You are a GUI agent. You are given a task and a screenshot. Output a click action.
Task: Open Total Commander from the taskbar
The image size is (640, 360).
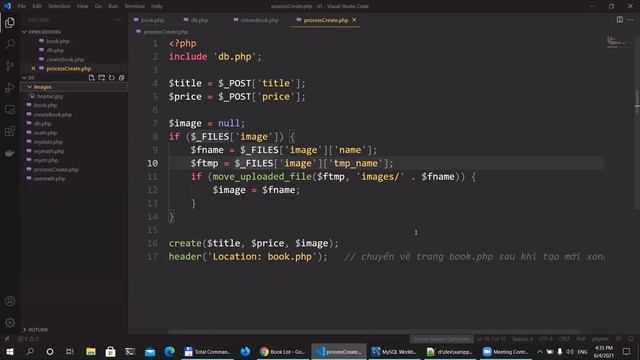[x=207, y=351]
